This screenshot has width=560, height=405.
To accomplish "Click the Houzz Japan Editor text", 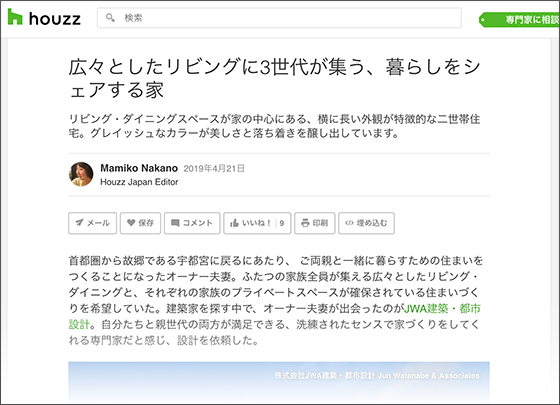I will pos(139,182).
